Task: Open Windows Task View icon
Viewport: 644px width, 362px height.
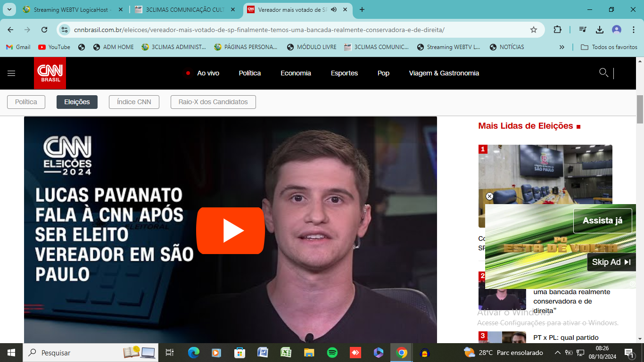Action: click(170, 353)
